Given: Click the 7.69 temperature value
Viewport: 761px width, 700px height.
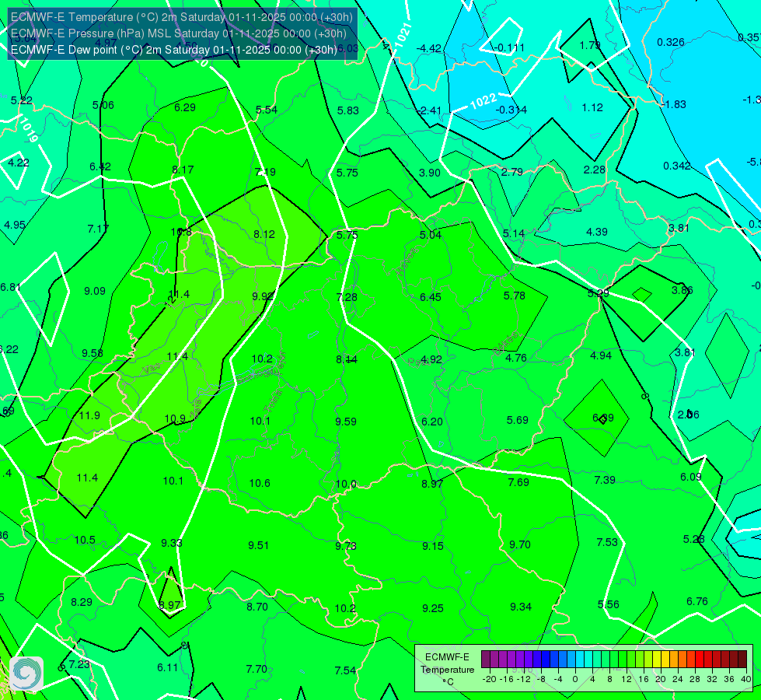Looking at the screenshot, I should (x=518, y=482).
